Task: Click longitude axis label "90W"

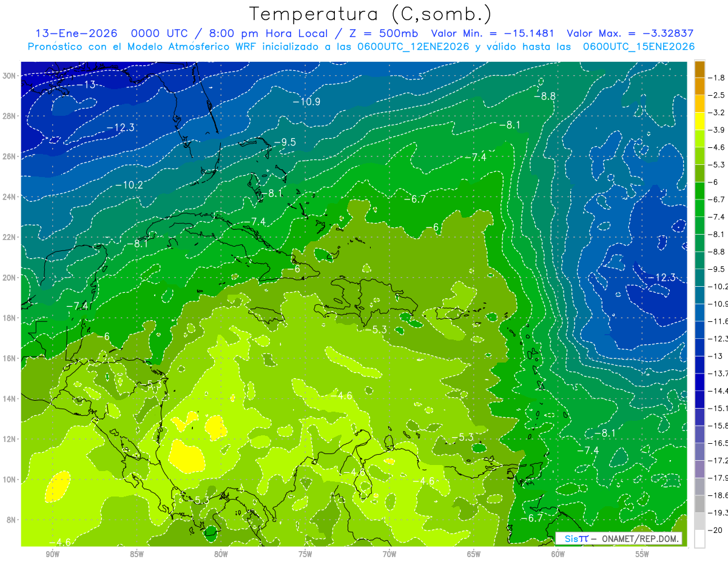Action: [x=52, y=554]
